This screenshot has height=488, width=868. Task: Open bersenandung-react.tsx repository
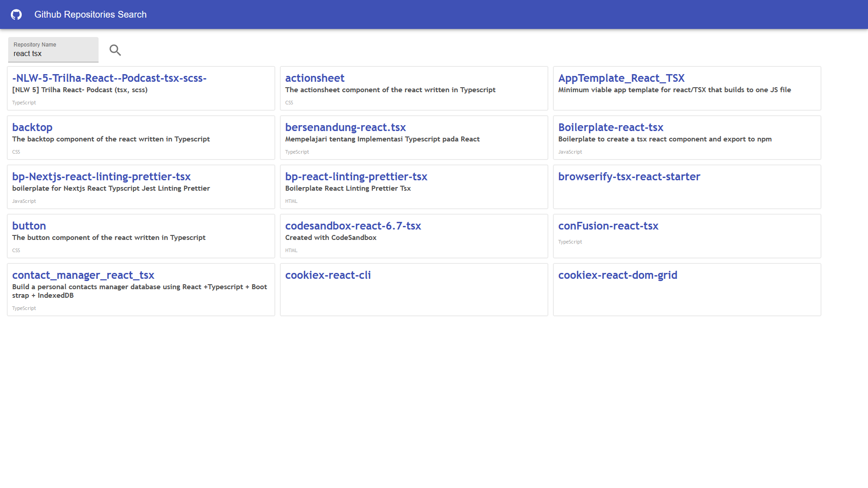345,127
